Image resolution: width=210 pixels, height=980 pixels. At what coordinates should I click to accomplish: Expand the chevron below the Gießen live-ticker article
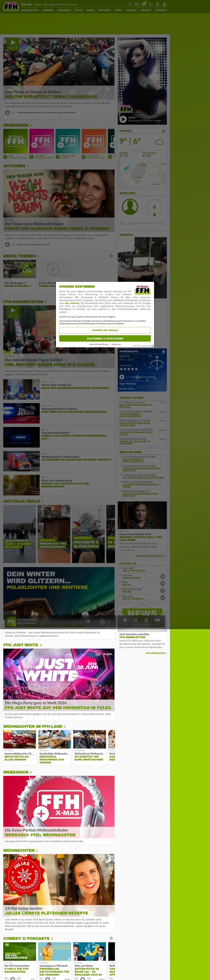pyautogui.click(x=59, y=117)
